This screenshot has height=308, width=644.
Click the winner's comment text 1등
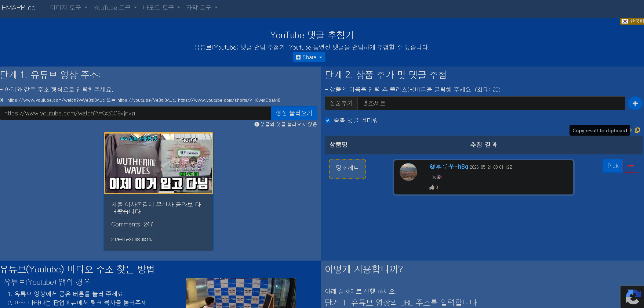point(436,177)
